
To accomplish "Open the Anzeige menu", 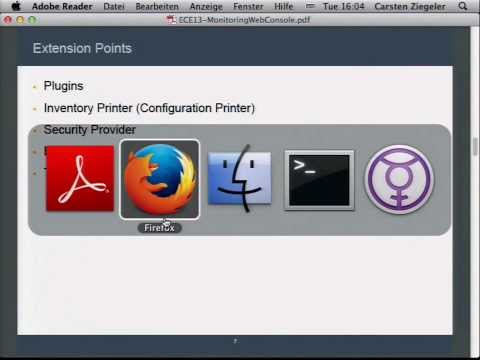I will point(206,6).
